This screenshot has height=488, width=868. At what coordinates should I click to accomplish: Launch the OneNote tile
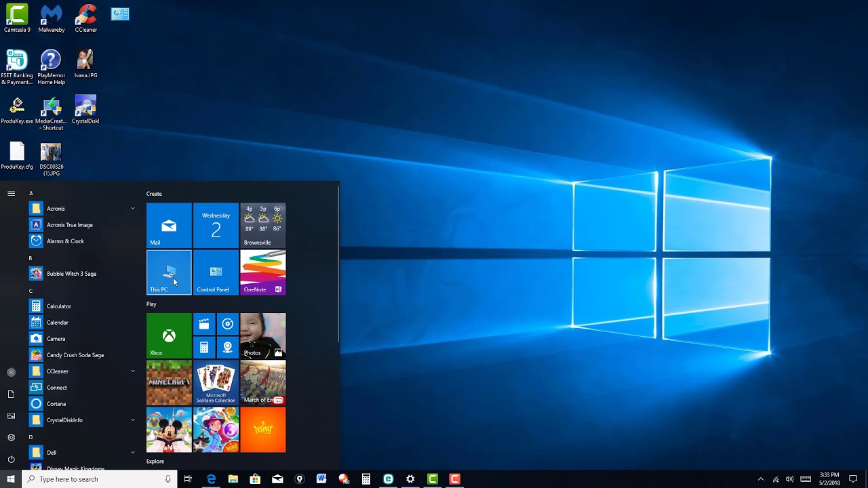(263, 272)
